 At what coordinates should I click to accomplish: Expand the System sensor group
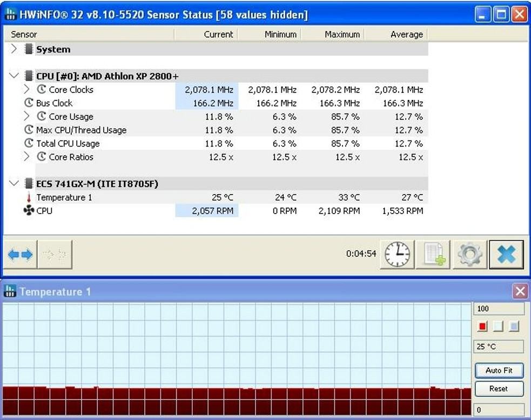tap(14, 49)
